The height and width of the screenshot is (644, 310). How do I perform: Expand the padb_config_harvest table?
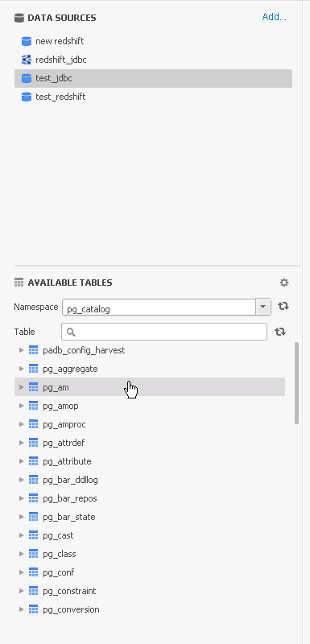[x=22, y=350]
